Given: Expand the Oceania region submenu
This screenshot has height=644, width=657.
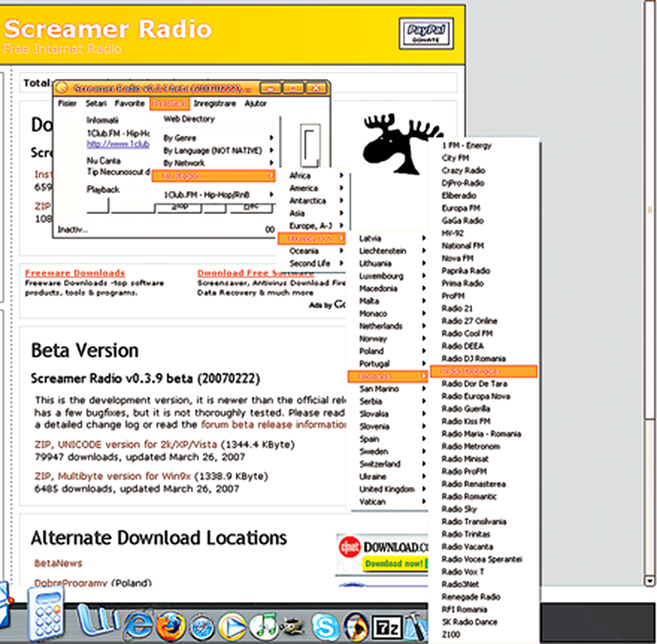Looking at the screenshot, I should [312, 251].
